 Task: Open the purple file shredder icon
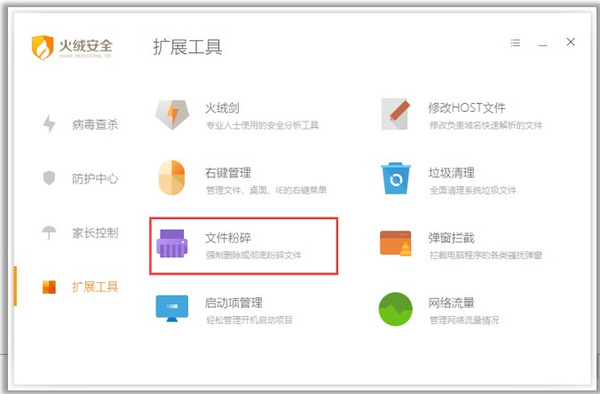[172, 244]
